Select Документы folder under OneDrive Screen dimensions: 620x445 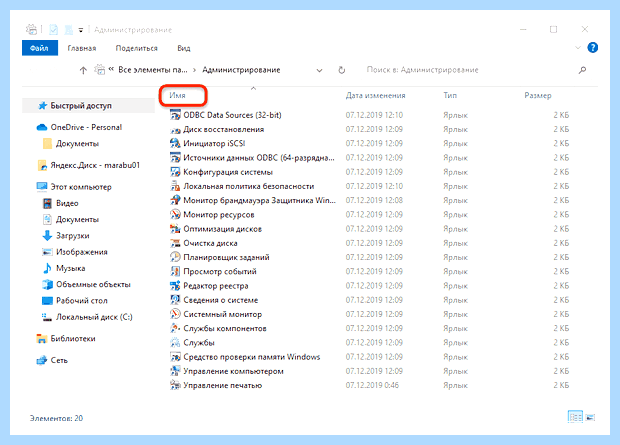[77, 144]
